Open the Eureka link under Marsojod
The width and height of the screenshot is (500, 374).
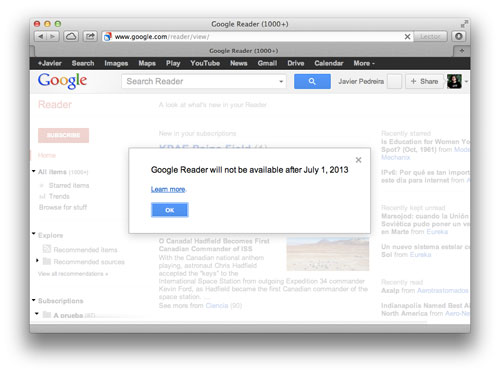(x=437, y=232)
